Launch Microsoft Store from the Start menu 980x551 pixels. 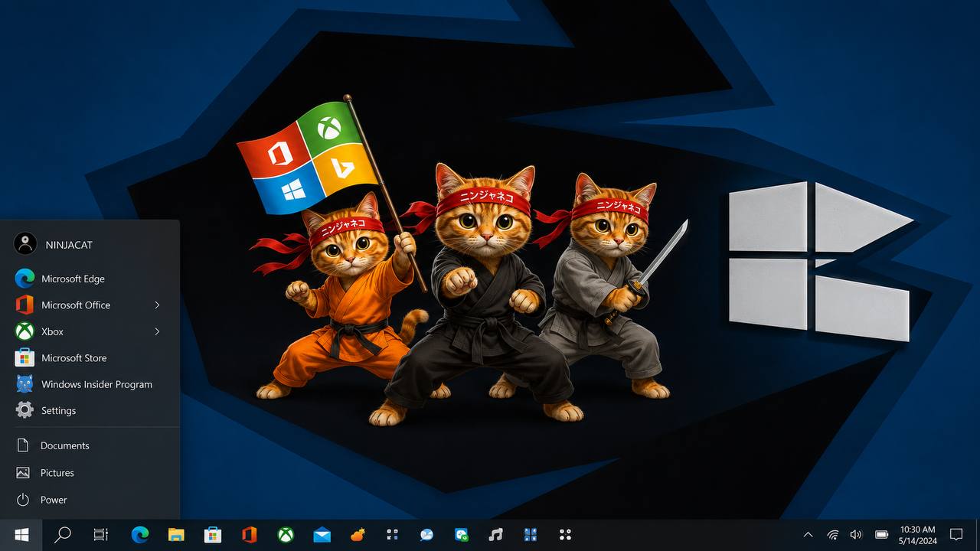point(90,357)
